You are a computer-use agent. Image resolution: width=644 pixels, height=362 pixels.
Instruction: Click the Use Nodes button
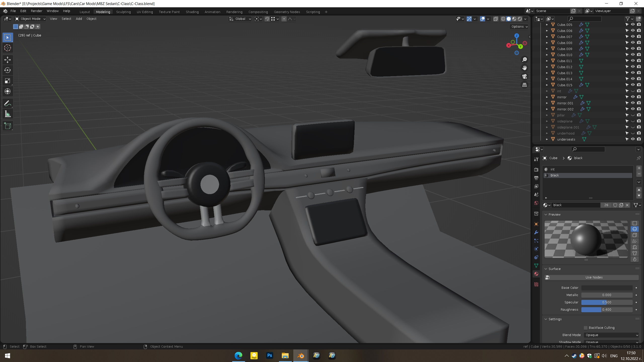[594, 277]
